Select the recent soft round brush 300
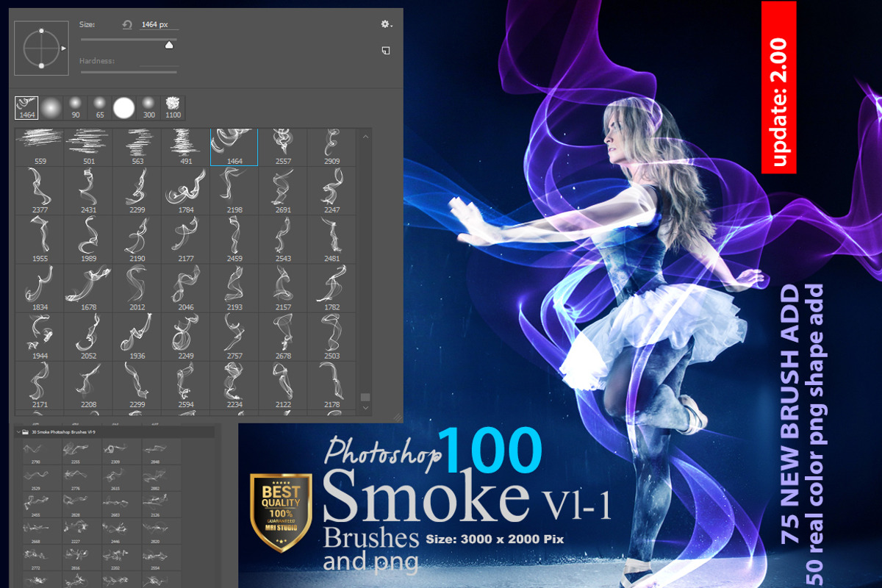The width and height of the screenshot is (882, 588). click(x=149, y=108)
